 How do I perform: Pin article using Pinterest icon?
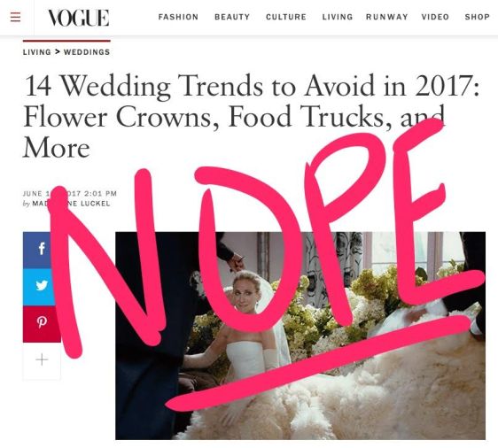(42, 324)
